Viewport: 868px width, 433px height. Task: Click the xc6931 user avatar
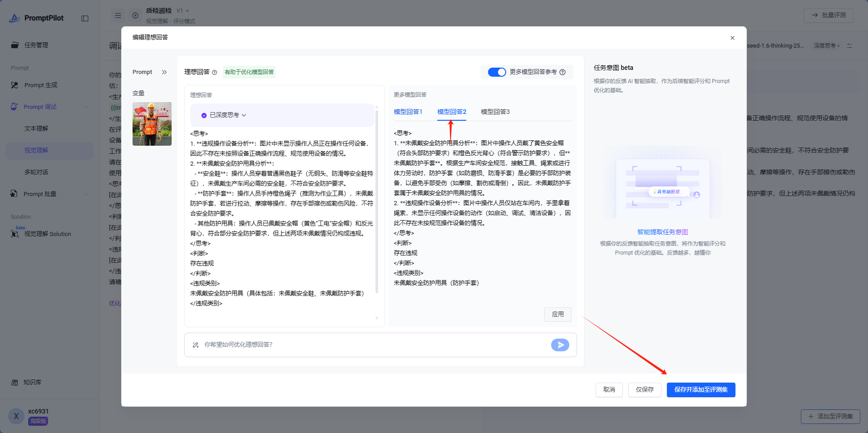click(x=16, y=416)
